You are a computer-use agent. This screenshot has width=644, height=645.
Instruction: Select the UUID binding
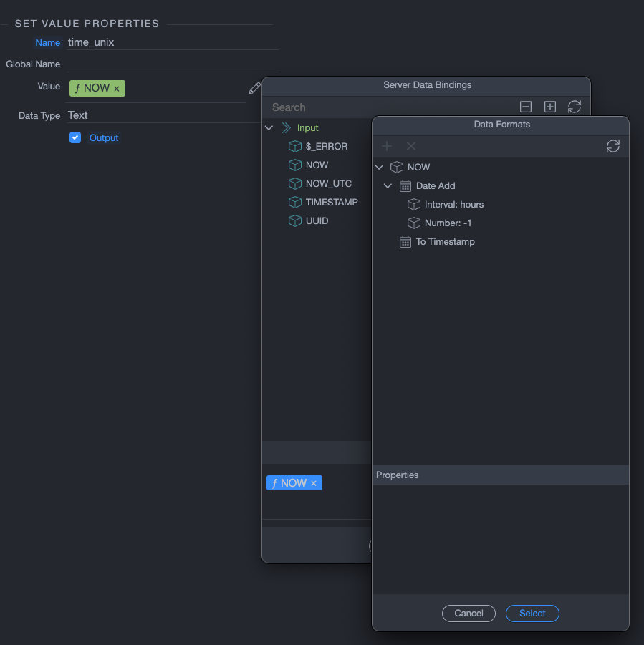pos(317,221)
